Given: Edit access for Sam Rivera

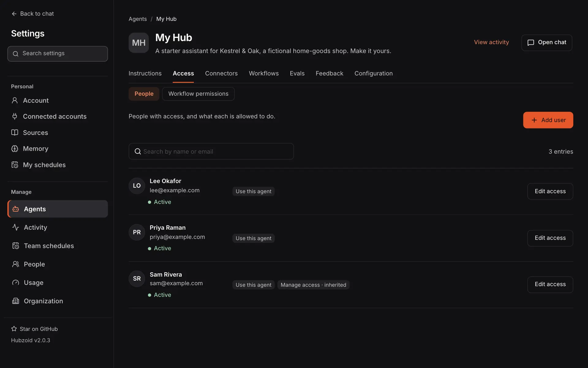Looking at the screenshot, I should (550, 285).
